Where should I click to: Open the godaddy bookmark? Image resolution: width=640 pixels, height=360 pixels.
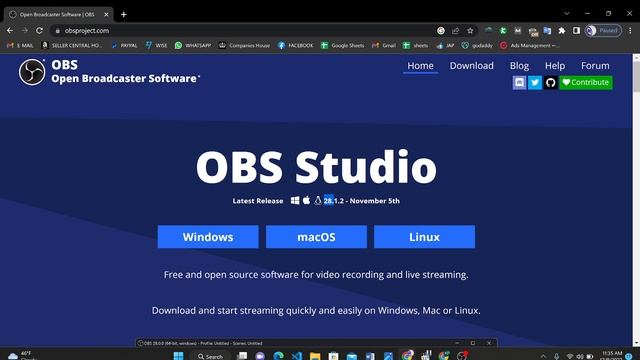477,45
